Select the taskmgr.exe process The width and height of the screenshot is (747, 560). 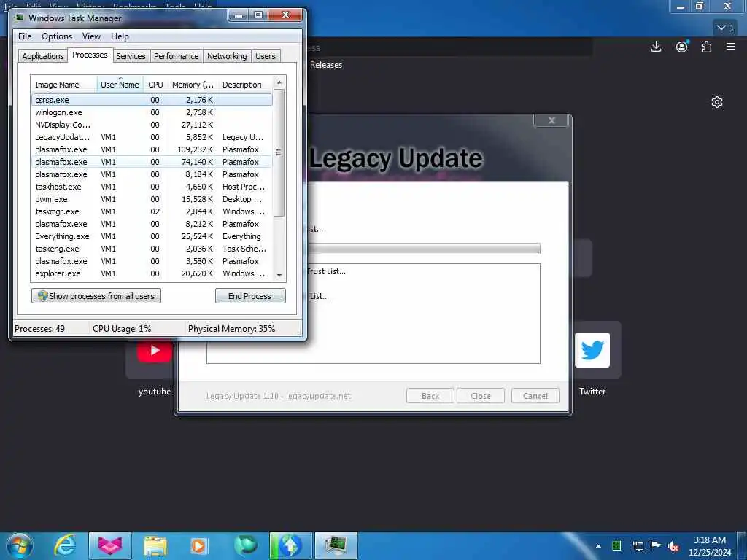(152, 211)
